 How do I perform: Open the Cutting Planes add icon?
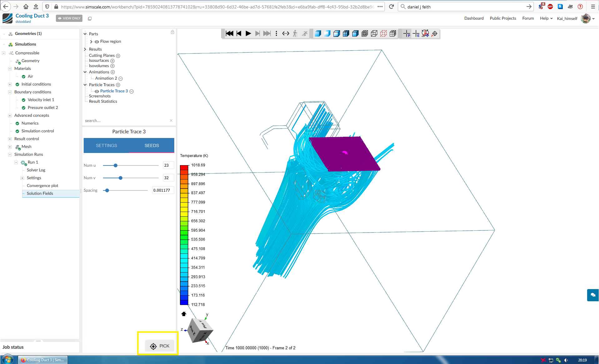click(118, 56)
